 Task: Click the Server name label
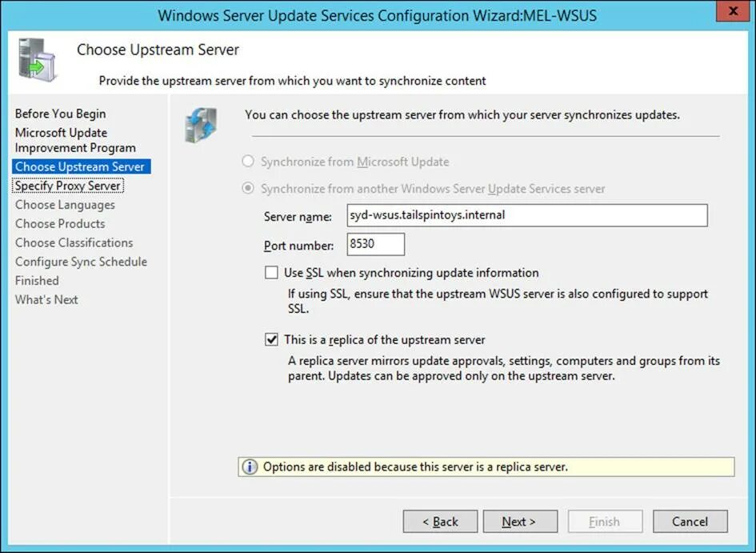click(x=298, y=217)
